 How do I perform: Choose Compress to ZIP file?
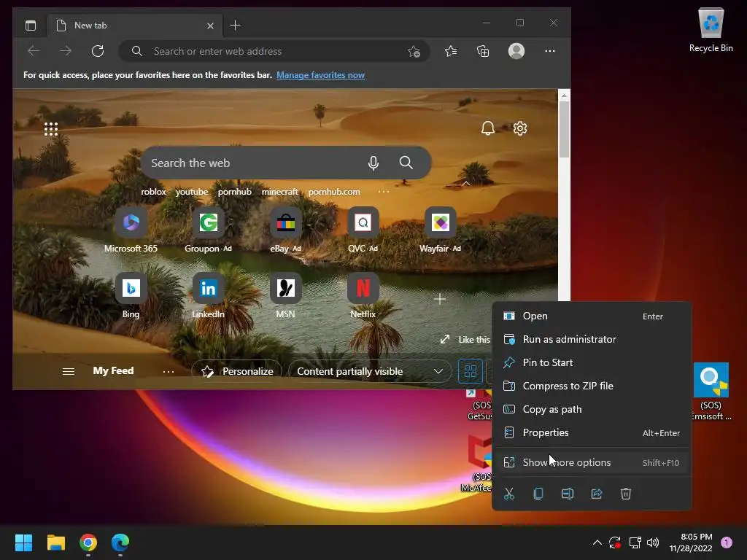pos(592,386)
